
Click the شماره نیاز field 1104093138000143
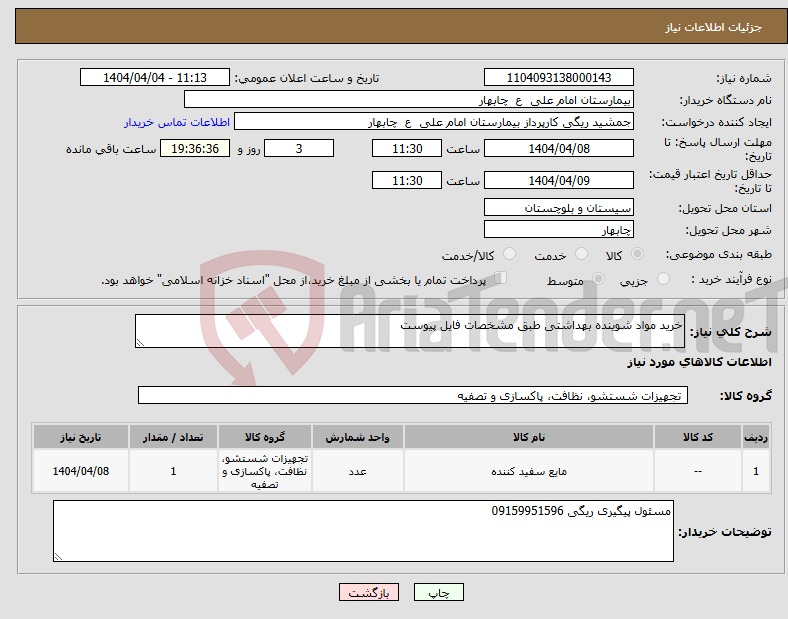click(x=559, y=77)
